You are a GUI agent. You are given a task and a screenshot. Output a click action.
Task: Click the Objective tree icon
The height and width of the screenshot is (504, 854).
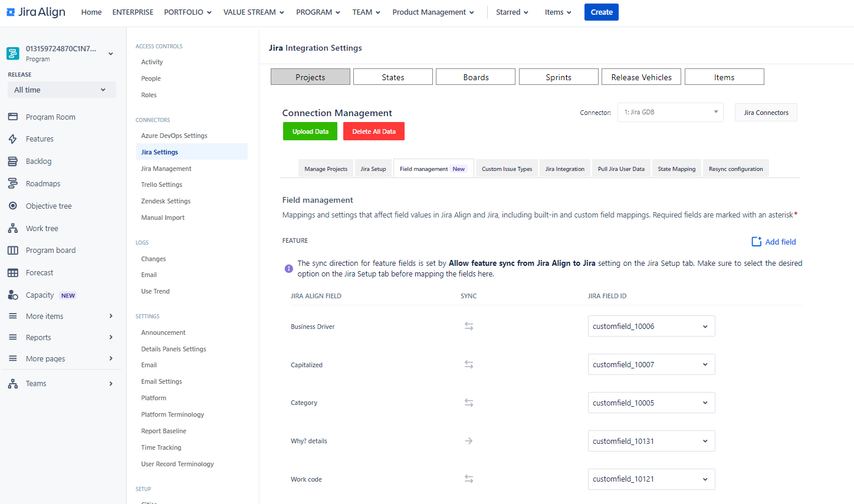(13, 206)
